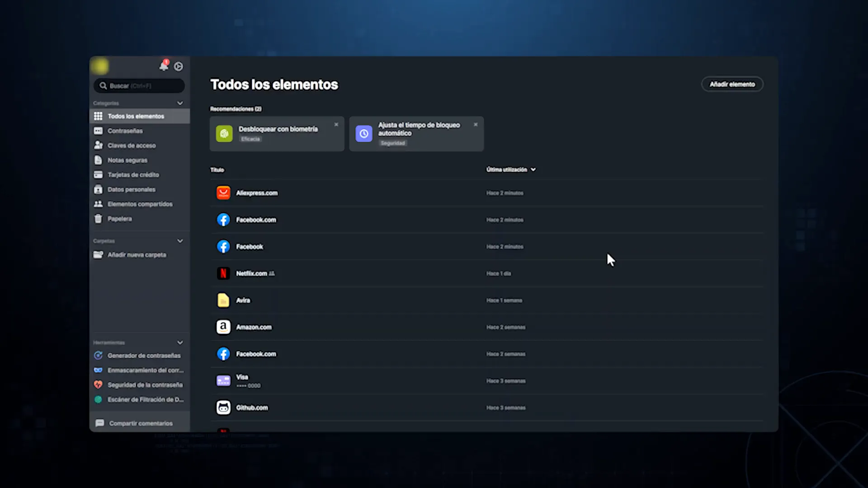Open the notifications bell icon
Image resolution: width=868 pixels, height=488 pixels.
tap(164, 66)
